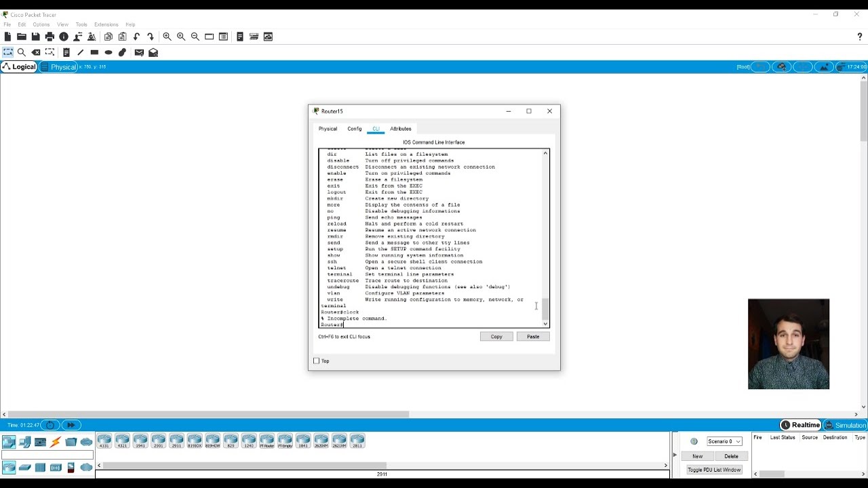868x488 pixels.
Task: Click the Paste button in CLI
Action: (x=533, y=336)
